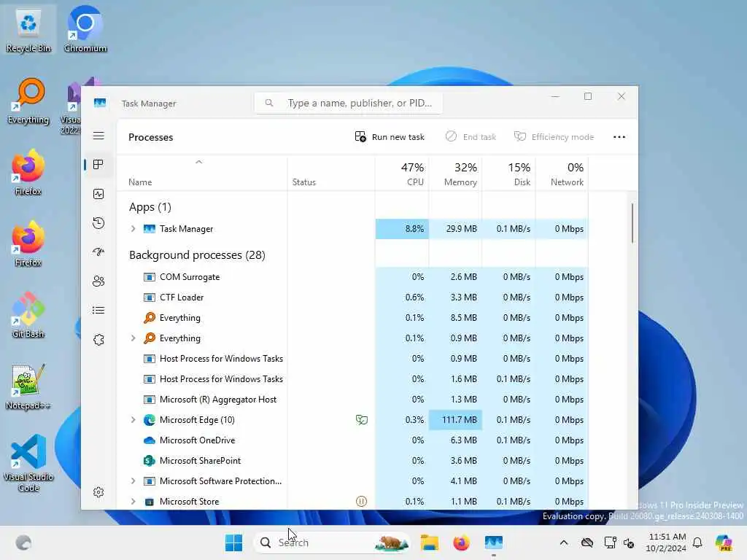Select the COM Surrogate process row
This screenshot has width=747, height=560.
coord(352,277)
